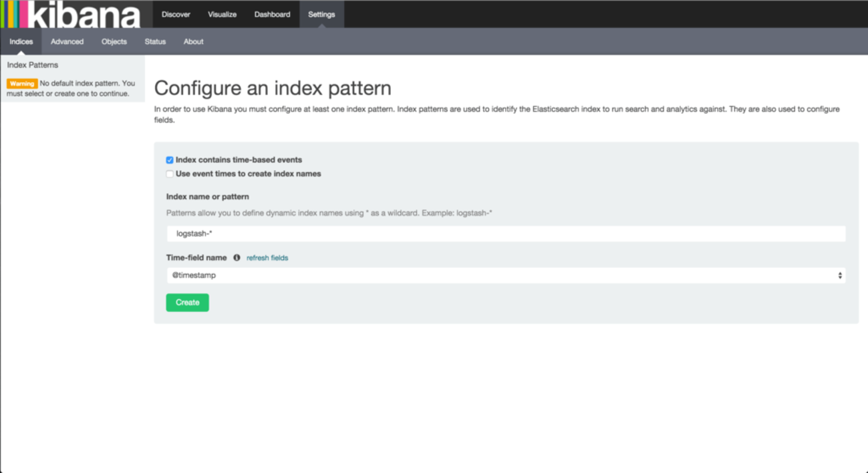Switch to the Visualize tab
This screenshot has height=473, width=868.
click(x=222, y=15)
